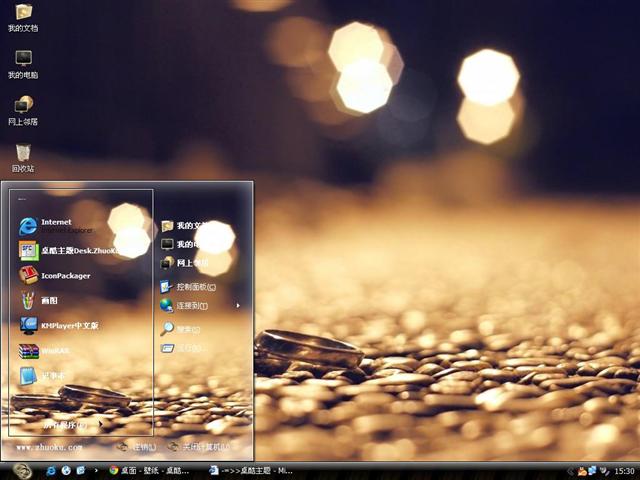This screenshot has width=640, height=480.
Task: Select Network Neighborhood (网上邻居) desktop icon
Action: click(22, 110)
